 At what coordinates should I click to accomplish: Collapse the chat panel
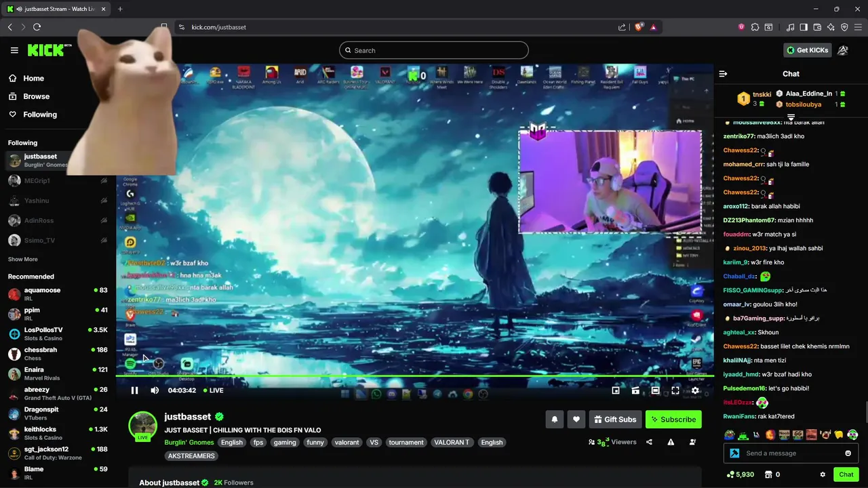pos(723,74)
